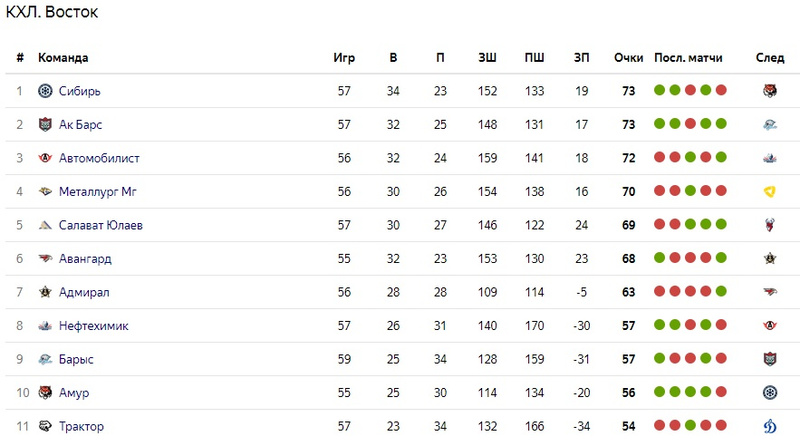Click last red dot in Сибирь recent matches

pyautogui.click(x=721, y=91)
